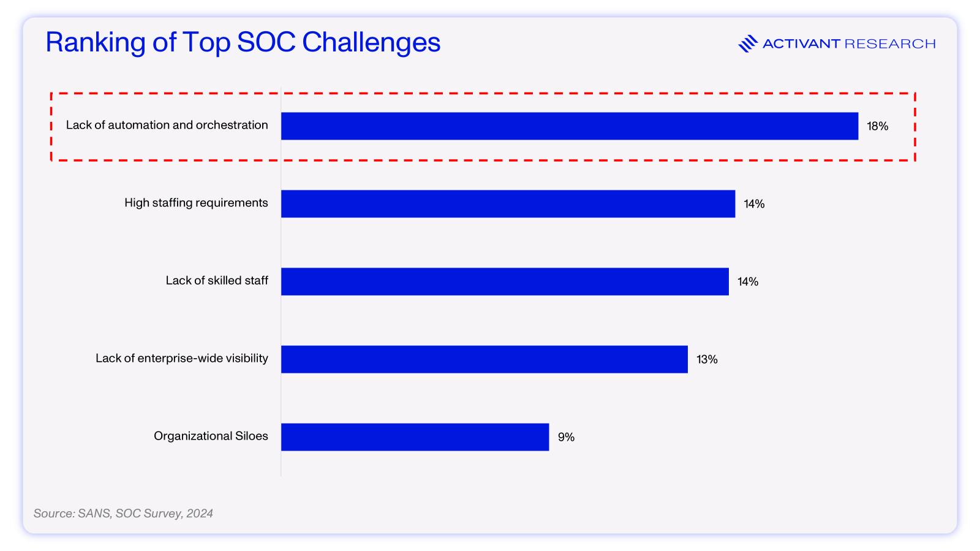Click the Lack of enterprise-wide visibility label
Screen dimensions: 980x551
coord(182,358)
